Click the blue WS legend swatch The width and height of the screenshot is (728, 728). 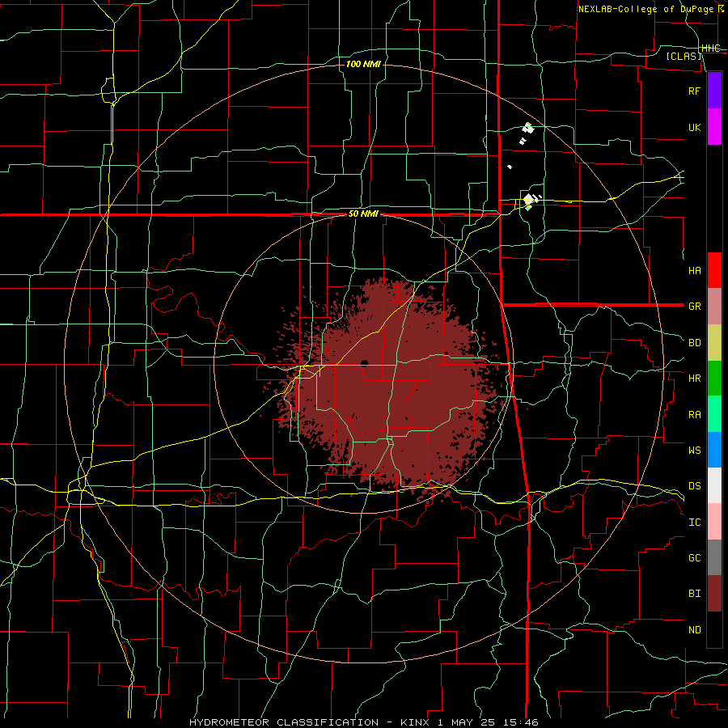tap(714, 450)
